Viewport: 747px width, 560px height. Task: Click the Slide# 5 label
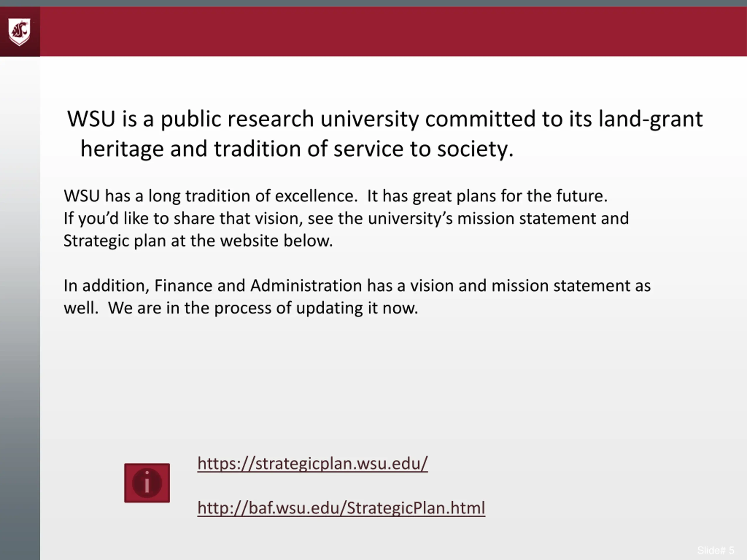(x=715, y=551)
